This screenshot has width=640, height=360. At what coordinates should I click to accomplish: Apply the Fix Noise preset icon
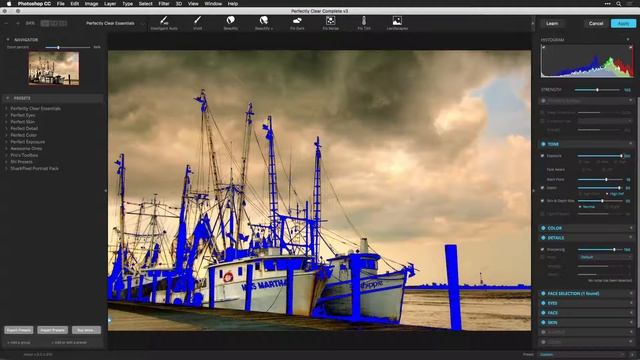pyautogui.click(x=331, y=20)
